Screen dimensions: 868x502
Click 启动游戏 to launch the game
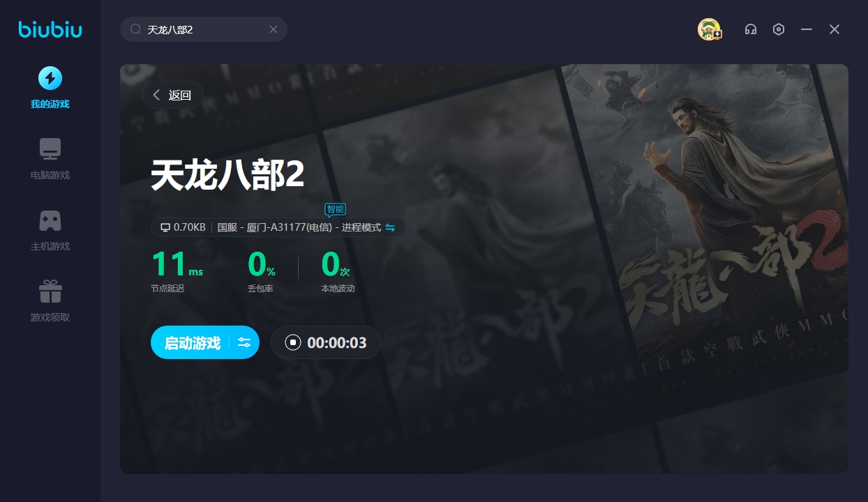[192, 342]
